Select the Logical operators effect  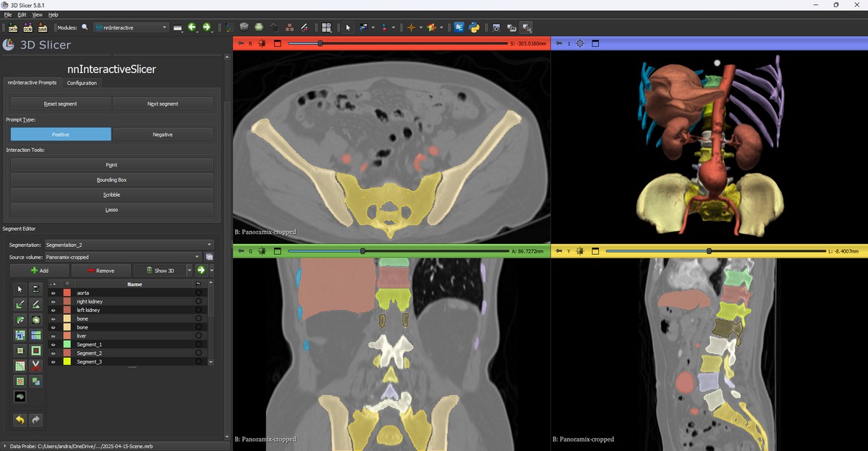click(x=35, y=381)
